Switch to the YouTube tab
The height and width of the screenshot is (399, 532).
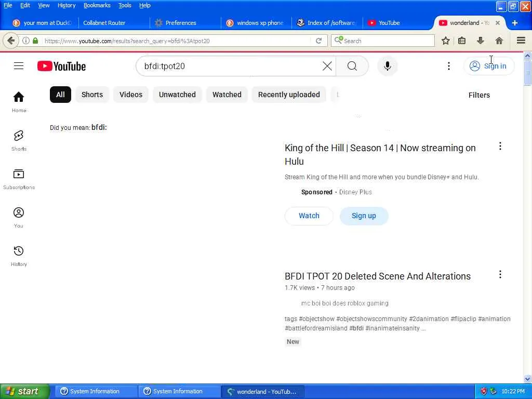coord(397,23)
